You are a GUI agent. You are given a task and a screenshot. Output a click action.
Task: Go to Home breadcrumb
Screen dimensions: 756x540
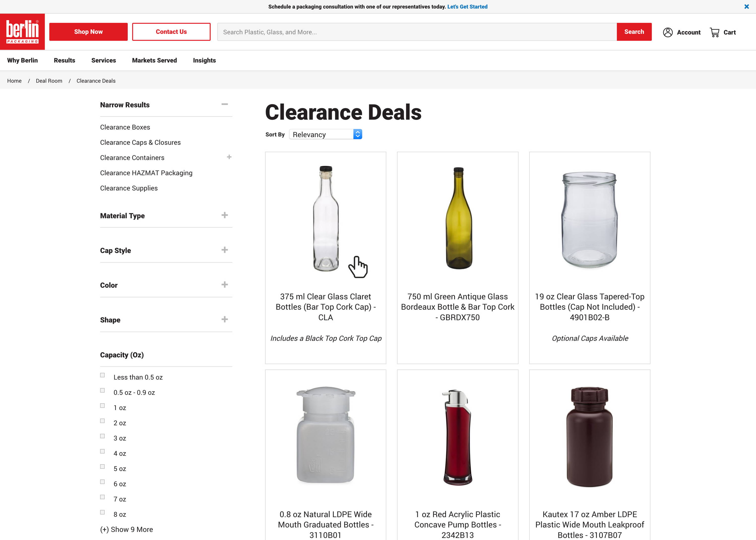[14, 81]
